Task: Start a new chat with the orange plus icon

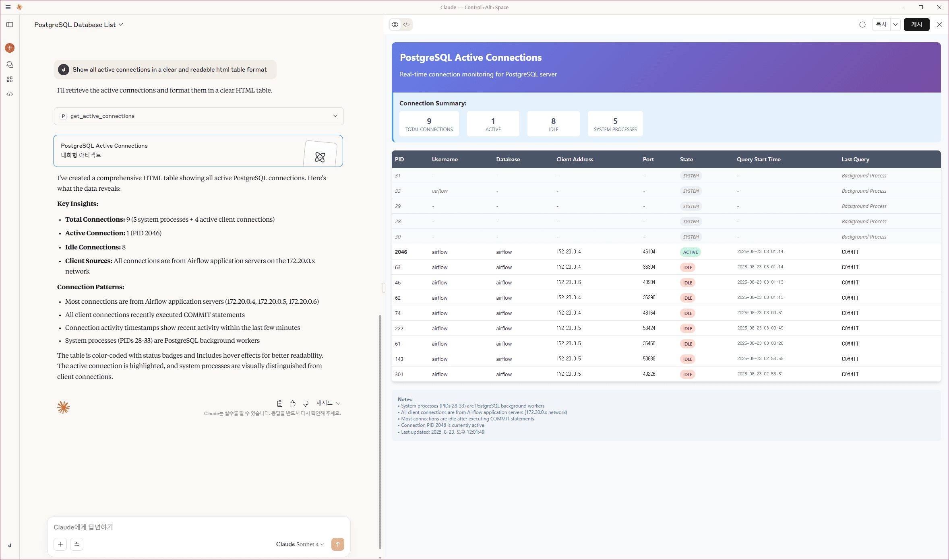Action: [x=9, y=48]
